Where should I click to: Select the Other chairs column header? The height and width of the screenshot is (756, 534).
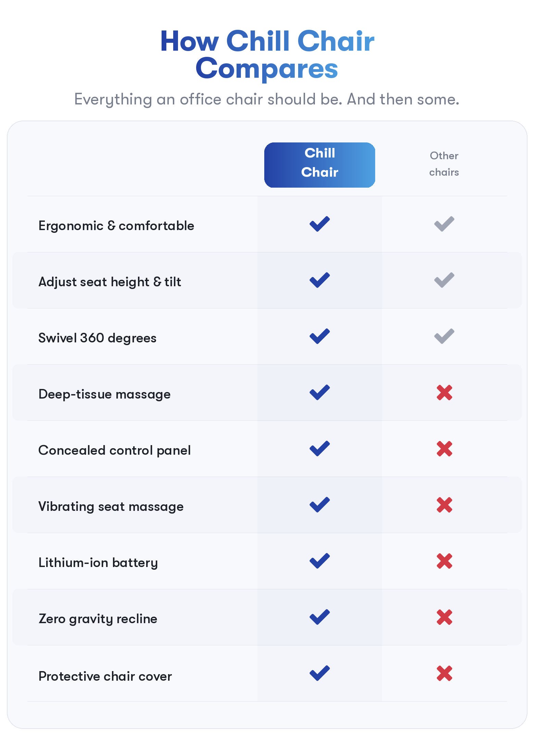[x=444, y=164]
